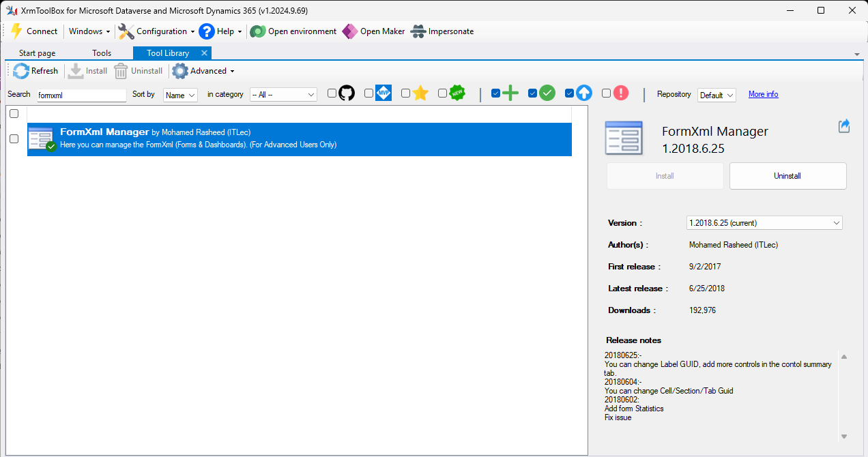The height and width of the screenshot is (457, 868).
Task: Click the Impersonate icon
Action: pyautogui.click(x=418, y=31)
